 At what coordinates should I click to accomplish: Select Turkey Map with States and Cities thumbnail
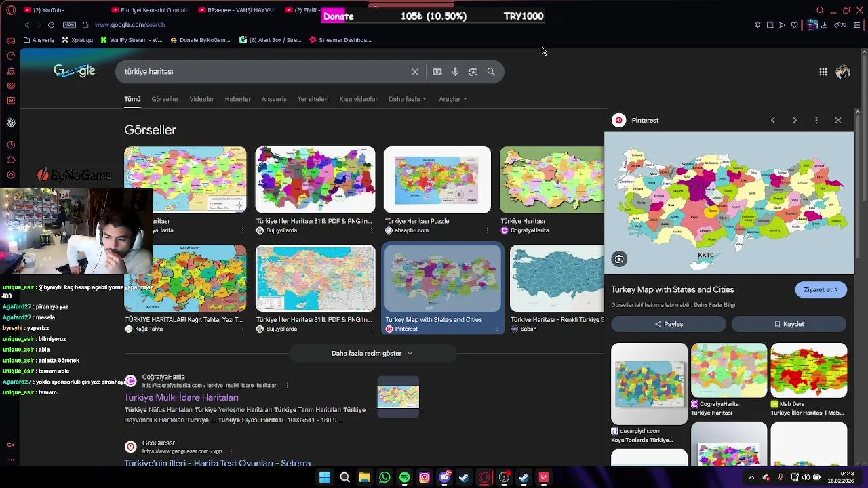(443, 279)
